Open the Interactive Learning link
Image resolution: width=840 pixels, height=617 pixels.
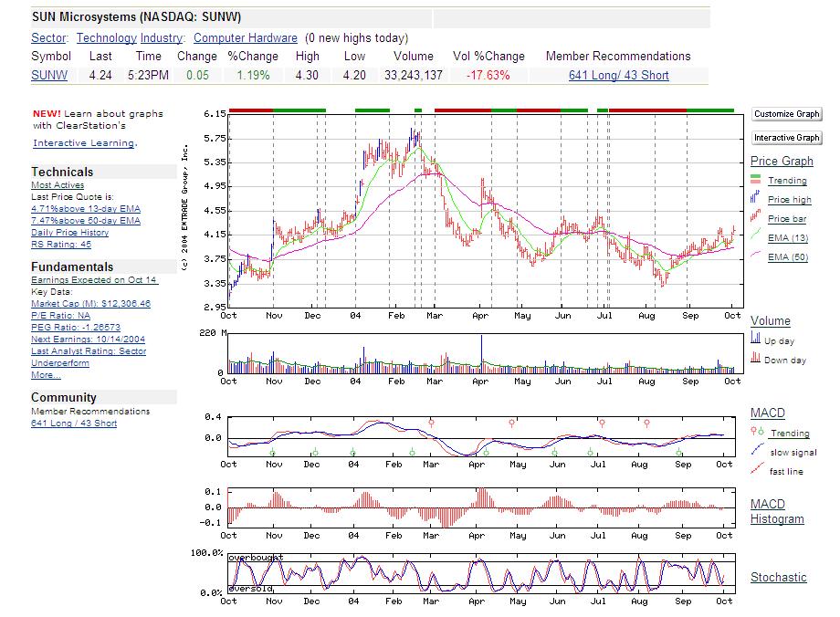tap(84, 143)
